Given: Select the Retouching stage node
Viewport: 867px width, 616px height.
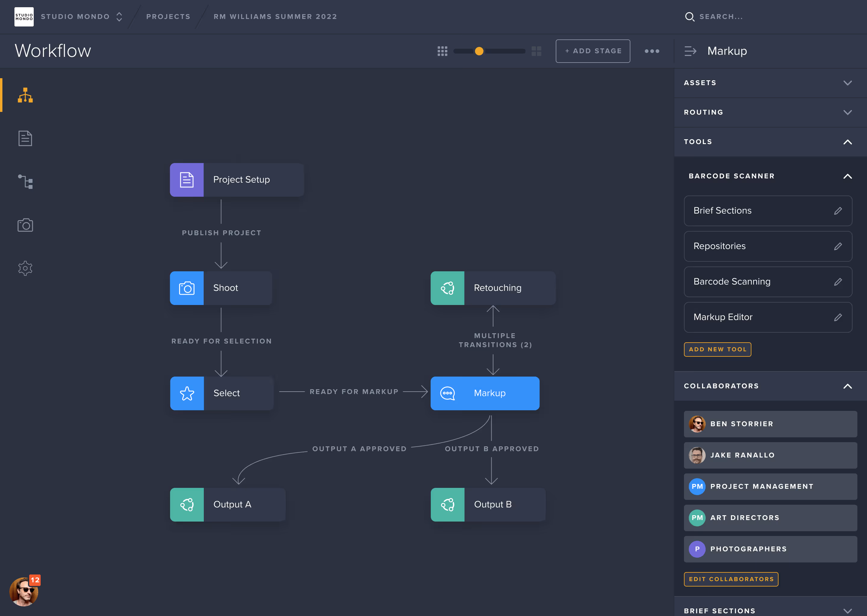Looking at the screenshot, I should click(x=493, y=288).
